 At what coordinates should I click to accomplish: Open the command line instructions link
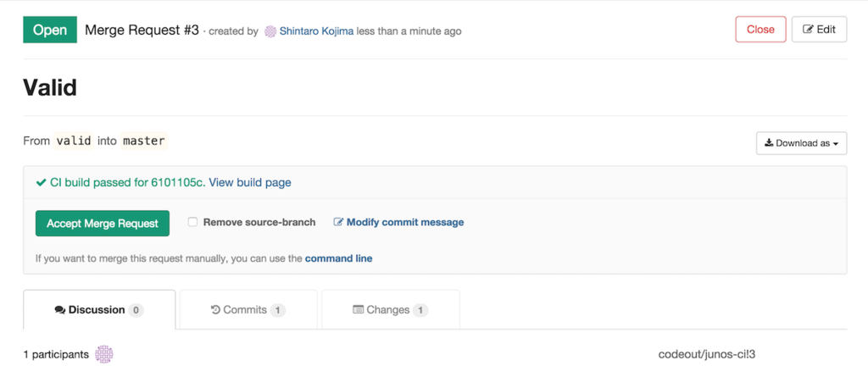338,258
